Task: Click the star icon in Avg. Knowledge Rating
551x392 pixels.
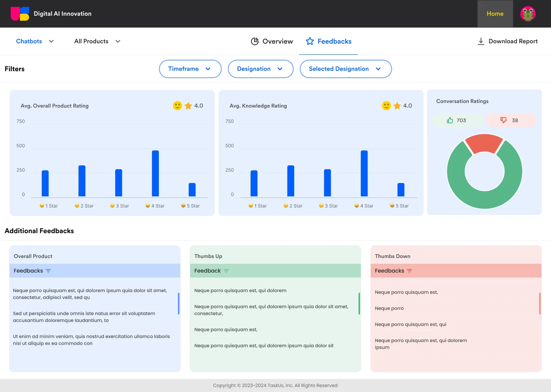Action: [x=397, y=106]
